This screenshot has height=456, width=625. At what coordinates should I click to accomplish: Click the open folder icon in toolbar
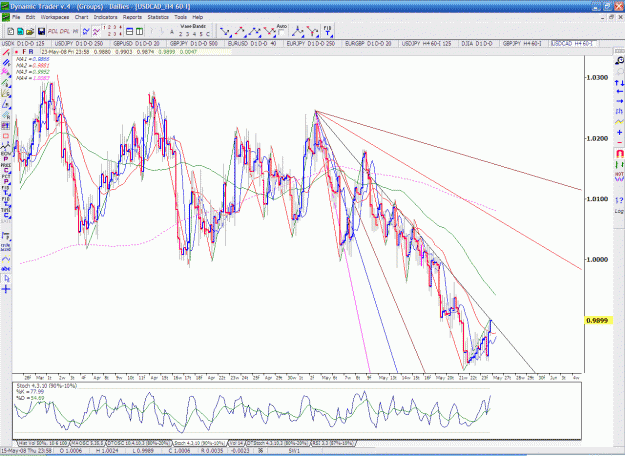click(30, 31)
